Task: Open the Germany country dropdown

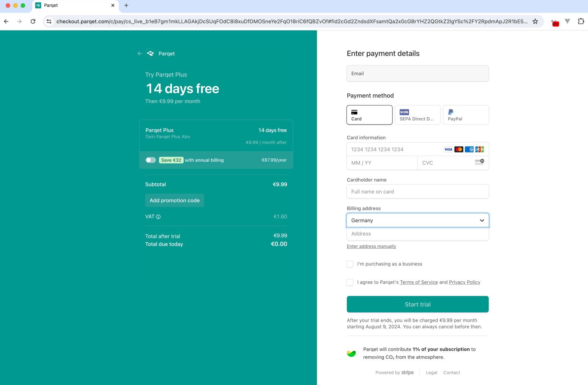Action: (417, 220)
